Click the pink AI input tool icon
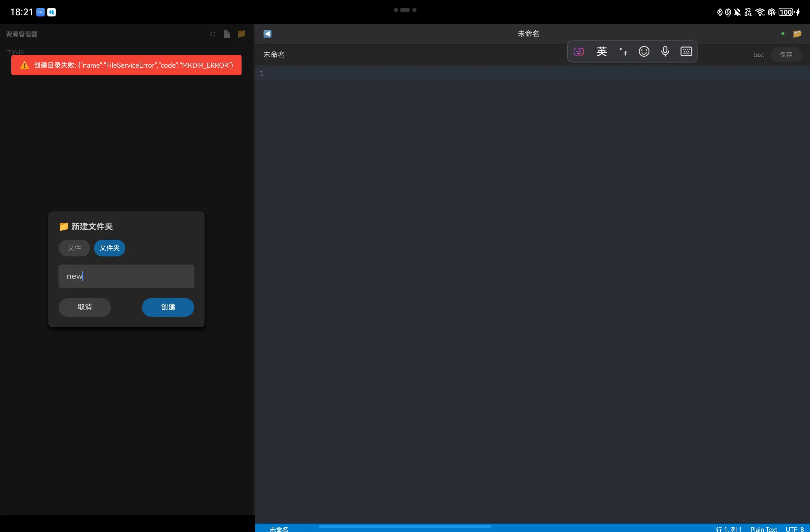This screenshot has width=810, height=532. (578, 52)
